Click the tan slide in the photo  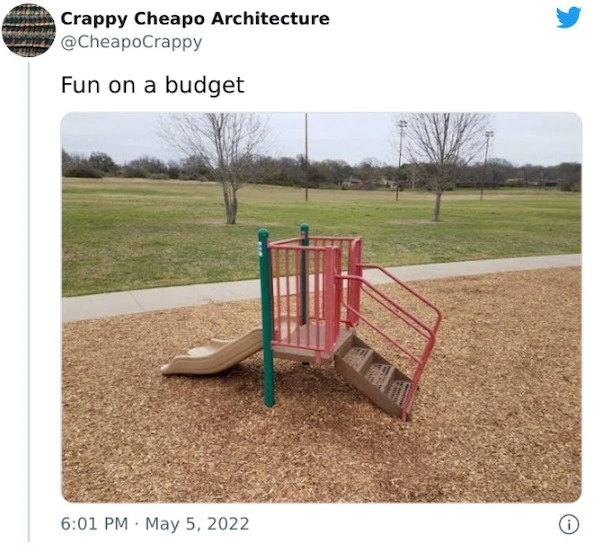pyautogui.click(x=212, y=354)
